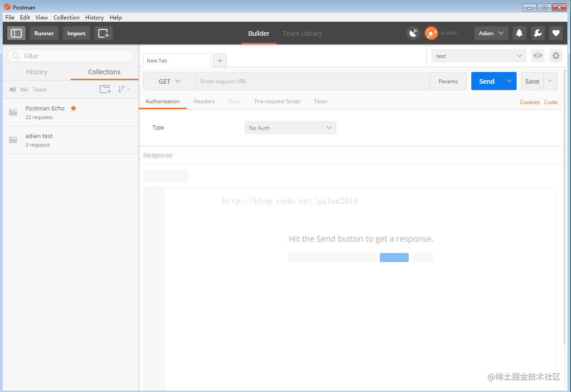Open environment settings with the gear icon
This screenshot has height=392, width=571.
pyautogui.click(x=556, y=56)
